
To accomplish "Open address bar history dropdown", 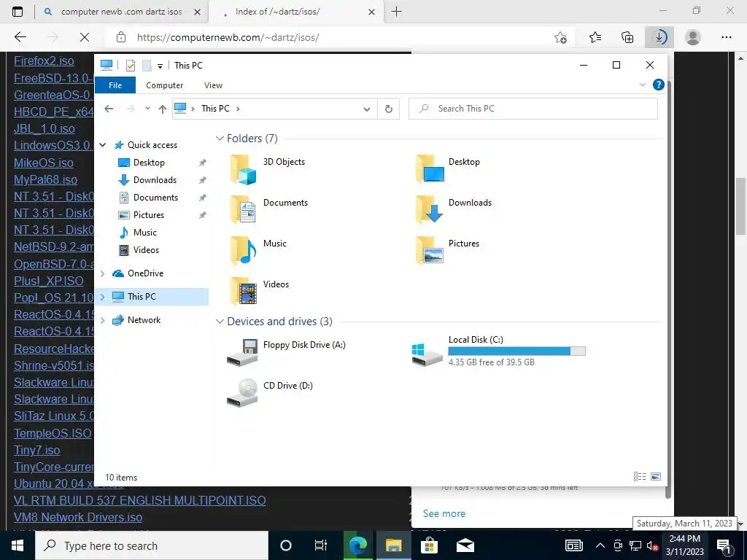I will click(x=367, y=109).
